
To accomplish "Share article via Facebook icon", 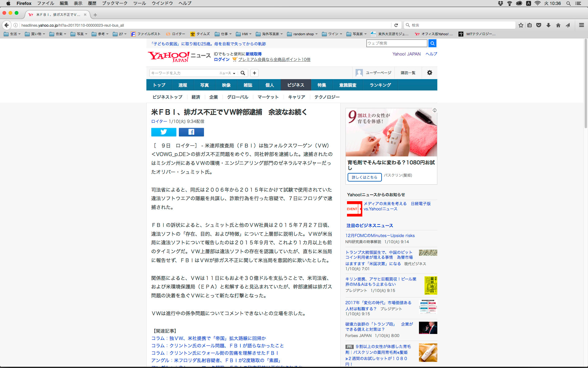I will tap(191, 132).
